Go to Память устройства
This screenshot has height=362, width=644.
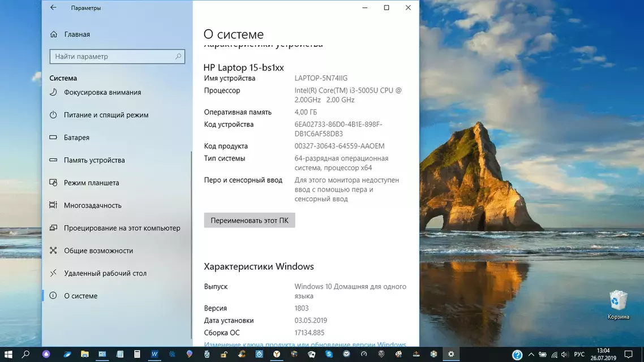pos(94,160)
